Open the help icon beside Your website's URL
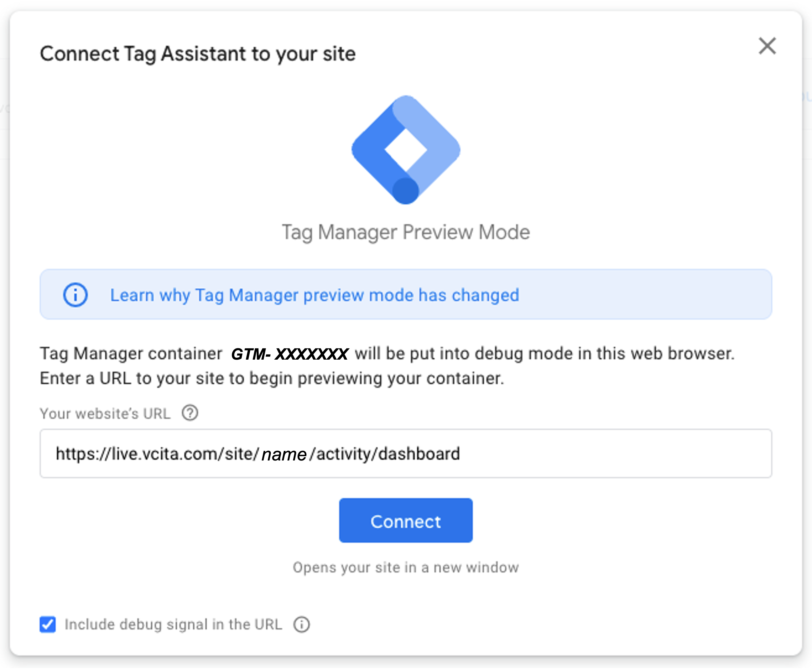This screenshot has height=669, width=812. (x=190, y=413)
